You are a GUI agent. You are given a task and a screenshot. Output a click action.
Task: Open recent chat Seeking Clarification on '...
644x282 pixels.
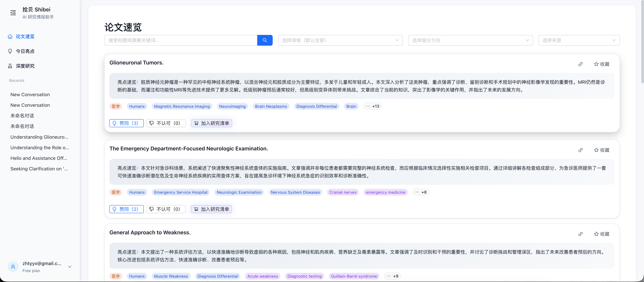click(39, 169)
